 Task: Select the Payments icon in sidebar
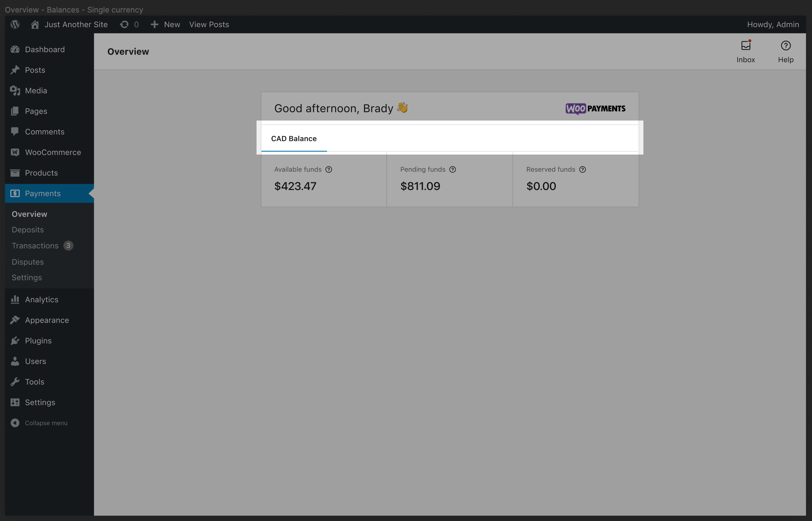pyautogui.click(x=15, y=193)
